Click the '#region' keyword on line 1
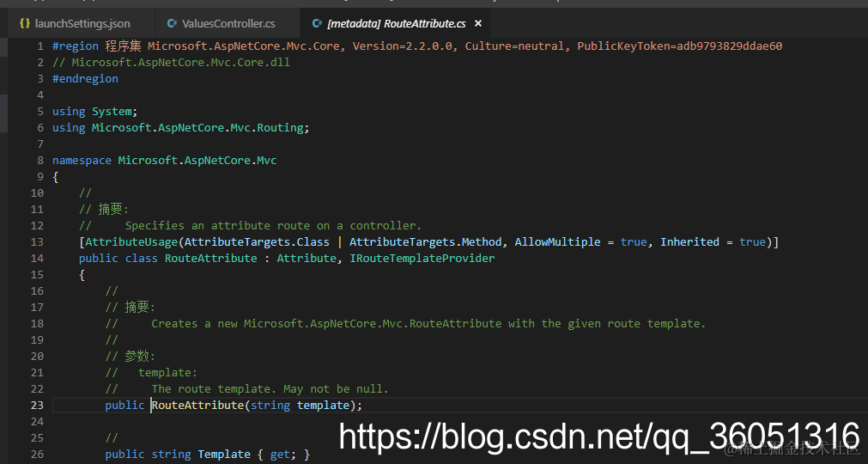Screen dimensions: 868x464 76,46
